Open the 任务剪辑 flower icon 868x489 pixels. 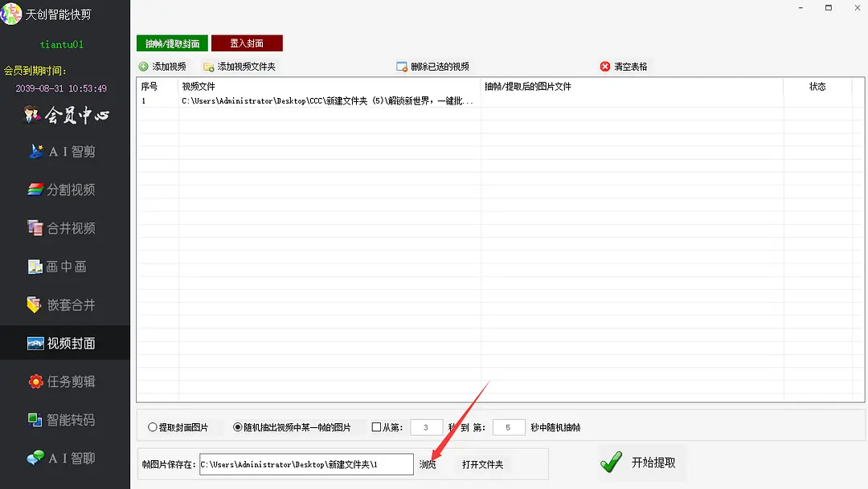(35, 381)
